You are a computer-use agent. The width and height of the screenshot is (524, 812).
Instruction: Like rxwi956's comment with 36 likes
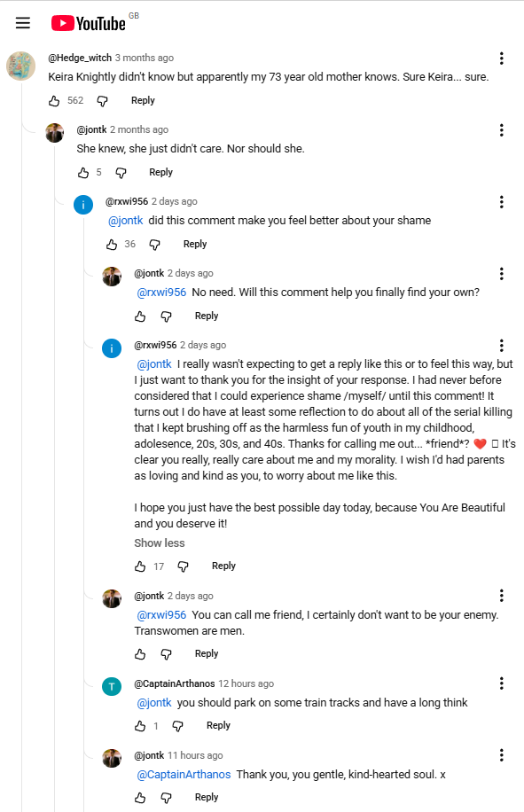pyautogui.click(x=112, y=245)
